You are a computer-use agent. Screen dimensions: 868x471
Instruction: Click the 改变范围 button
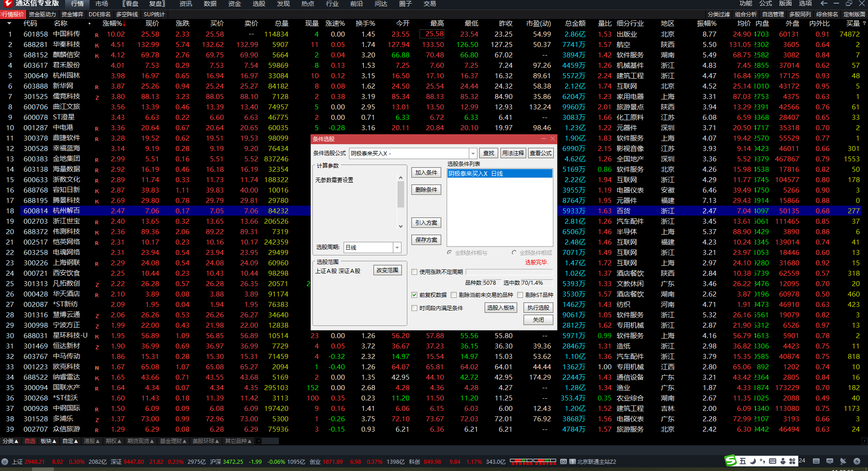(x=387, y=270)
